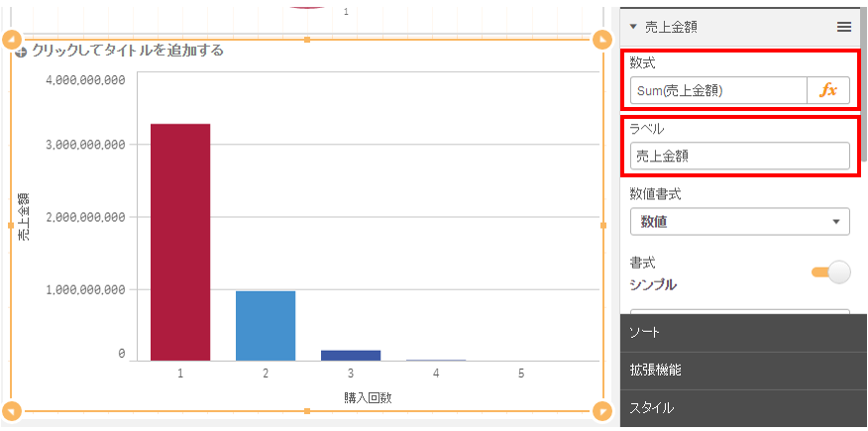Click the bottom-right chart resize handle
868x431 pixels.
(x=602, y=411)
